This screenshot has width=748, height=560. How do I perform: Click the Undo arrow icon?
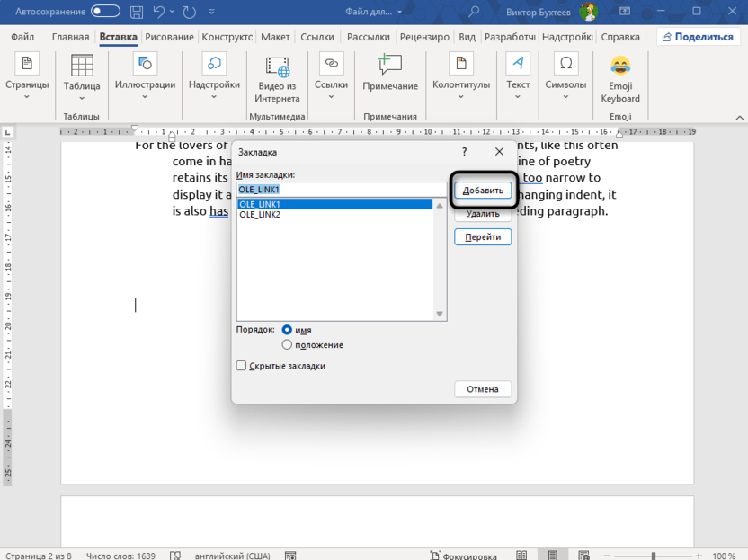pos(160,12)
